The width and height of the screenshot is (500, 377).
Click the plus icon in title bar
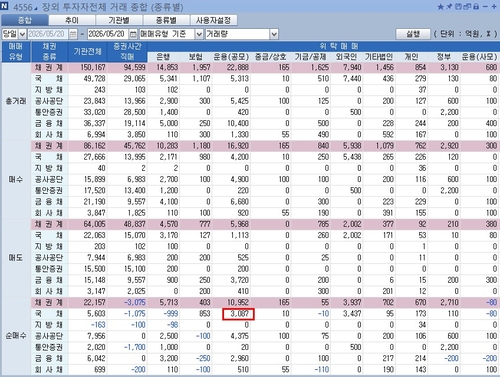coord(494,6)
